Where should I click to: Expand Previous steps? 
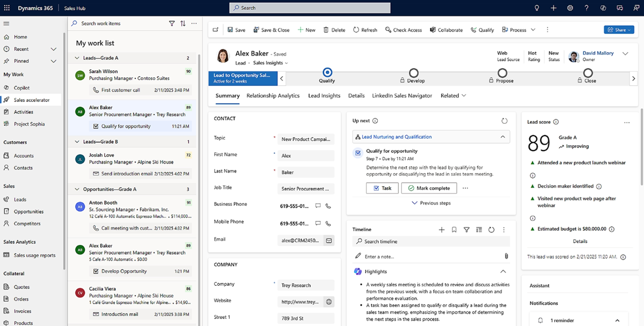coord(431,203)
